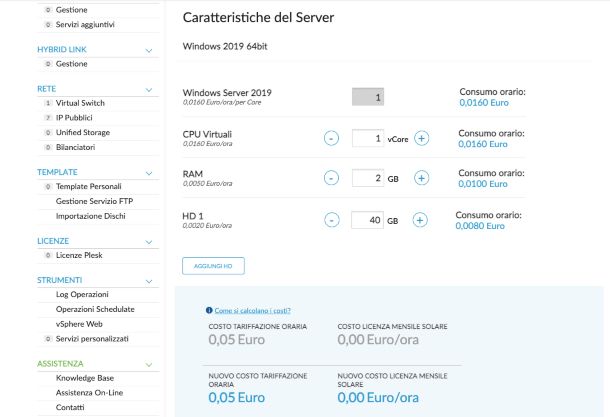Focus the RAM GB input field
Screen dimensions: 610x417
(368, 178)
